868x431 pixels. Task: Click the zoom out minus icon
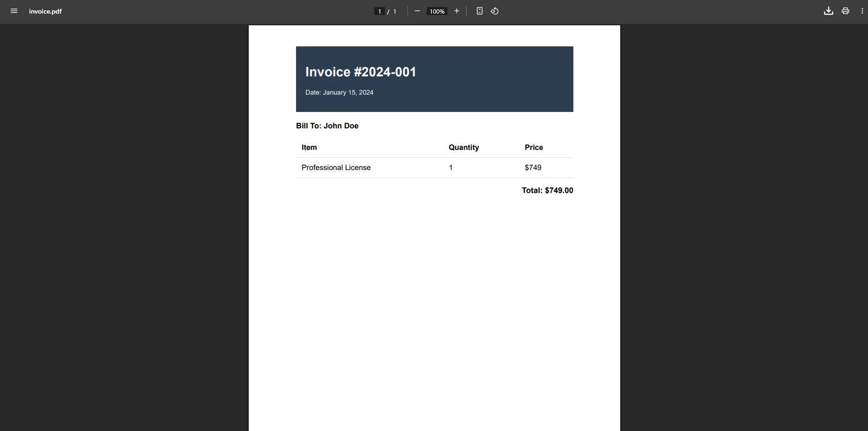417,11
